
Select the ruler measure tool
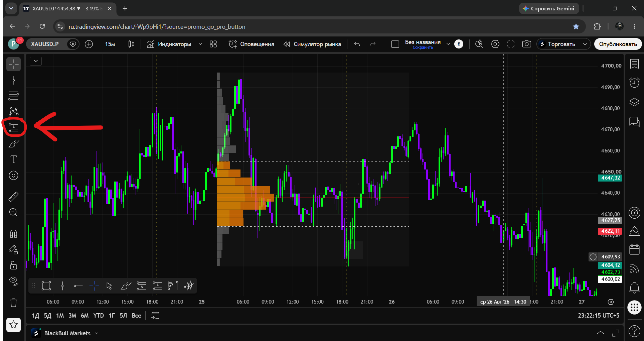[x=14, y=197]
